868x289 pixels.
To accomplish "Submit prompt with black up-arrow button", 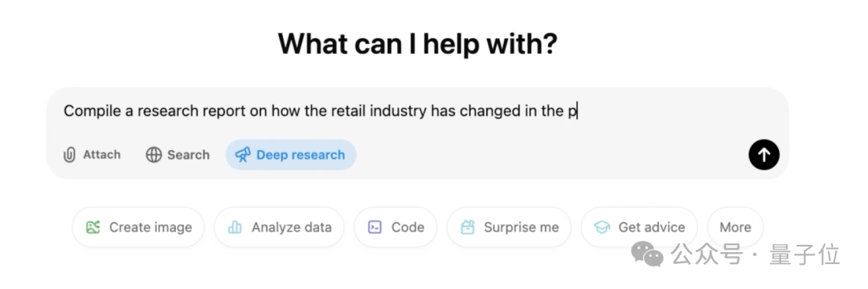I will tap(764, 155).
